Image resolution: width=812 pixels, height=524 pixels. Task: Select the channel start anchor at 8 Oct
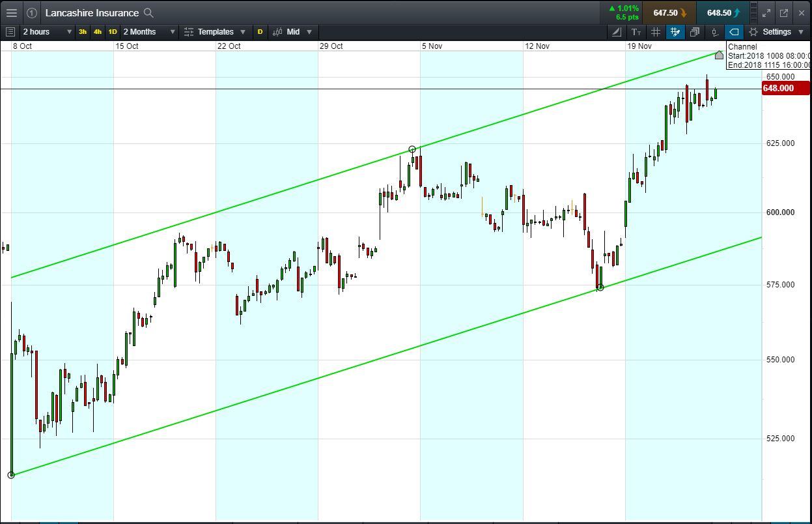click(11, 475)
